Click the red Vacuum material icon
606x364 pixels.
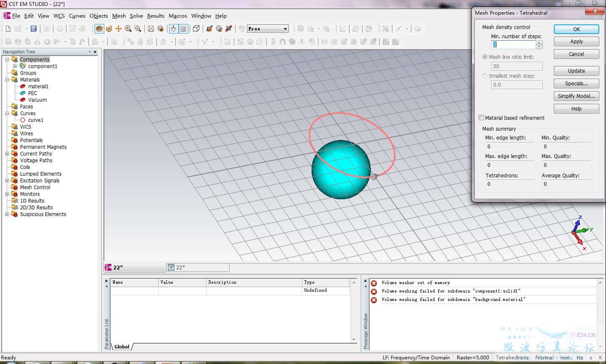23,100
